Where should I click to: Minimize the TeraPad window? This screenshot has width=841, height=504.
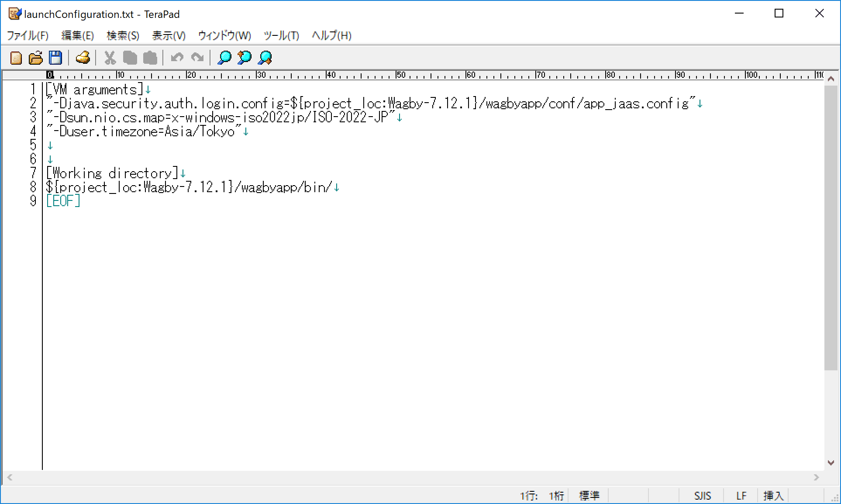pos(739,14)
